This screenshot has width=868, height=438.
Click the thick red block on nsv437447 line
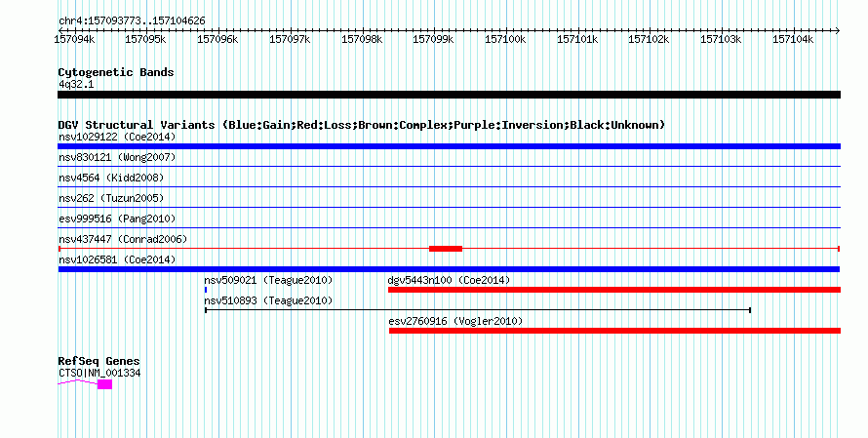(x=446, y=249)
